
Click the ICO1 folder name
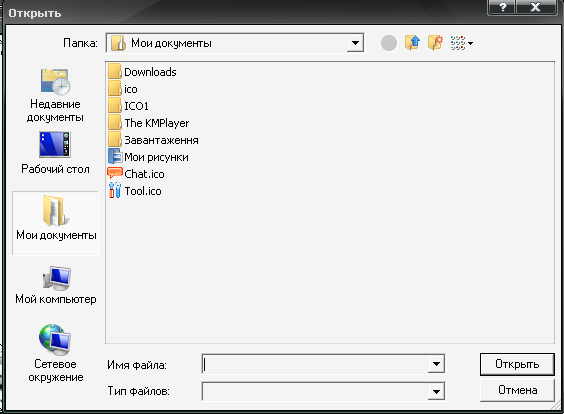[x=136, y=106]
